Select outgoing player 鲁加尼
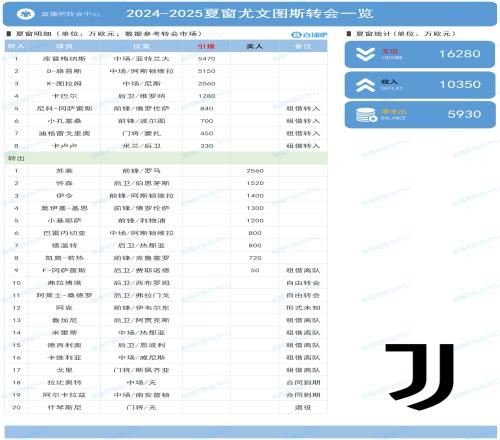The width and height of the screenshot is (500, 440). point(64,320)
